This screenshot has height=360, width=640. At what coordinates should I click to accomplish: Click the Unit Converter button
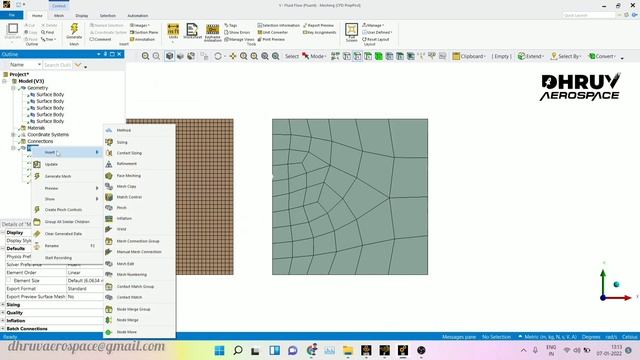pos(273,32)
